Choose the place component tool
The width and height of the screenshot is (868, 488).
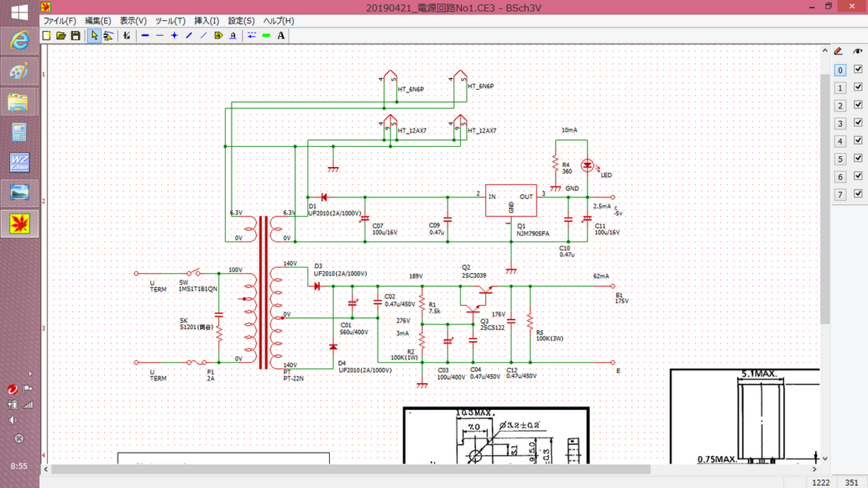pyautogui.click(x=127, y=35)
